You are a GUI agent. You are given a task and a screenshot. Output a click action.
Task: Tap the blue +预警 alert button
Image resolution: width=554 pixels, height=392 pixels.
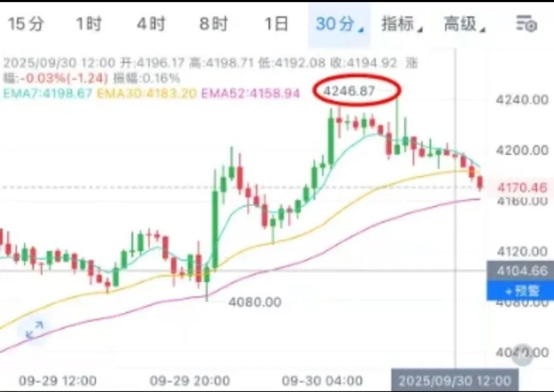520,291
